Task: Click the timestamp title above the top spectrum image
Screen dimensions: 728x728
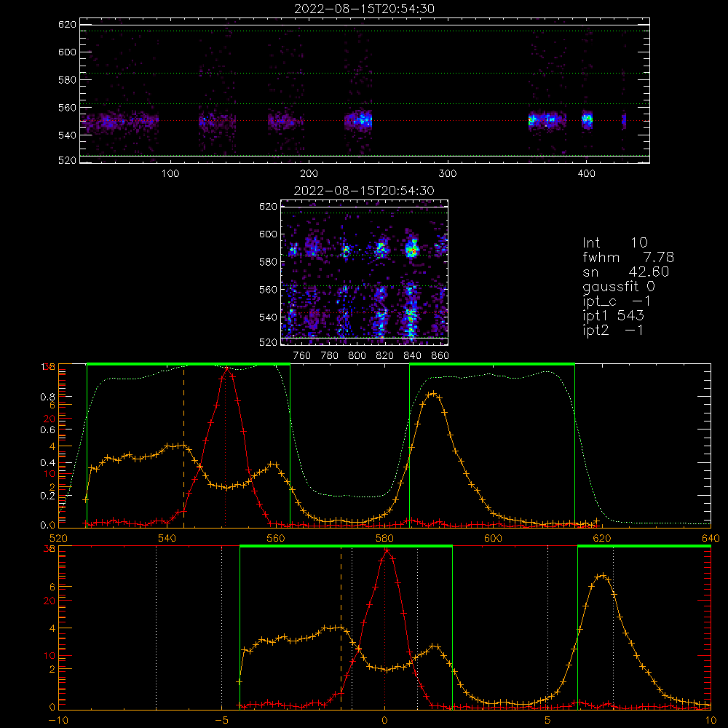Action: point(364,9)
